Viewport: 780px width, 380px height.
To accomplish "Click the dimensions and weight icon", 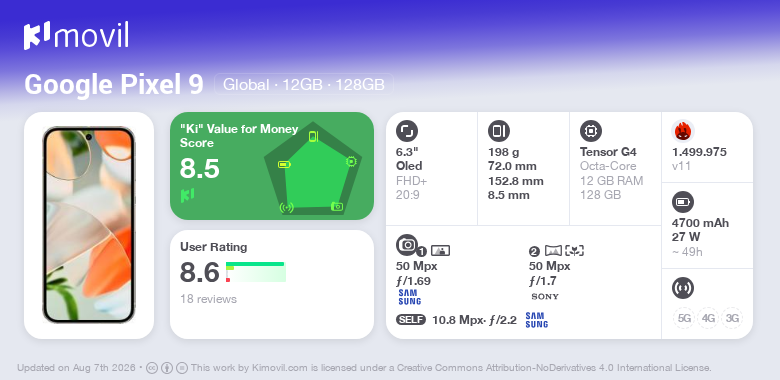I will click(499, 131).
